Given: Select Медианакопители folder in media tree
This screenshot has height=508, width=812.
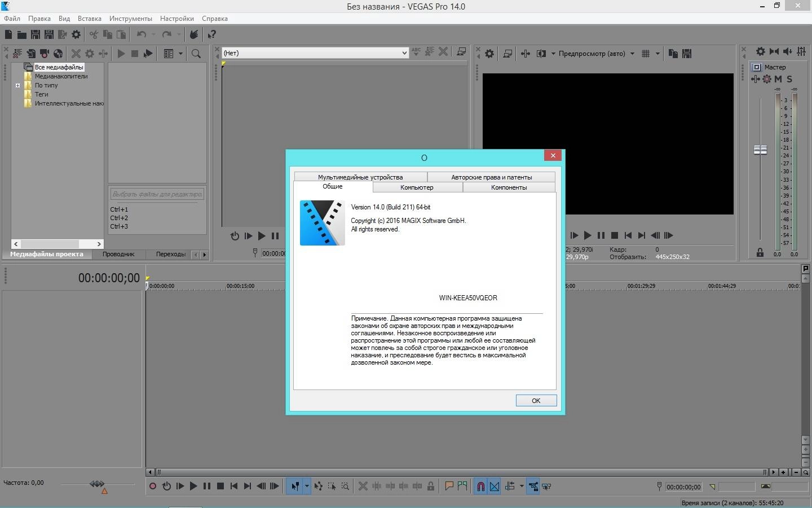Looking at the screenshot, I should pyautogui.click(x=61, y=76).
